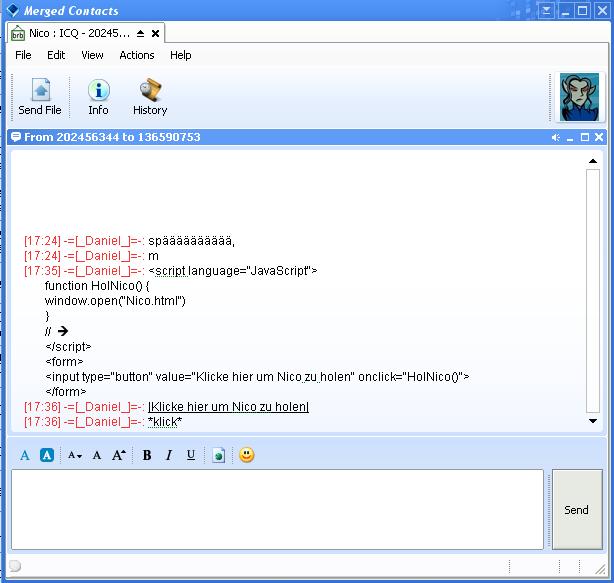Click inside the message input box
Screen dimensions: 614x583
(277, 509)
